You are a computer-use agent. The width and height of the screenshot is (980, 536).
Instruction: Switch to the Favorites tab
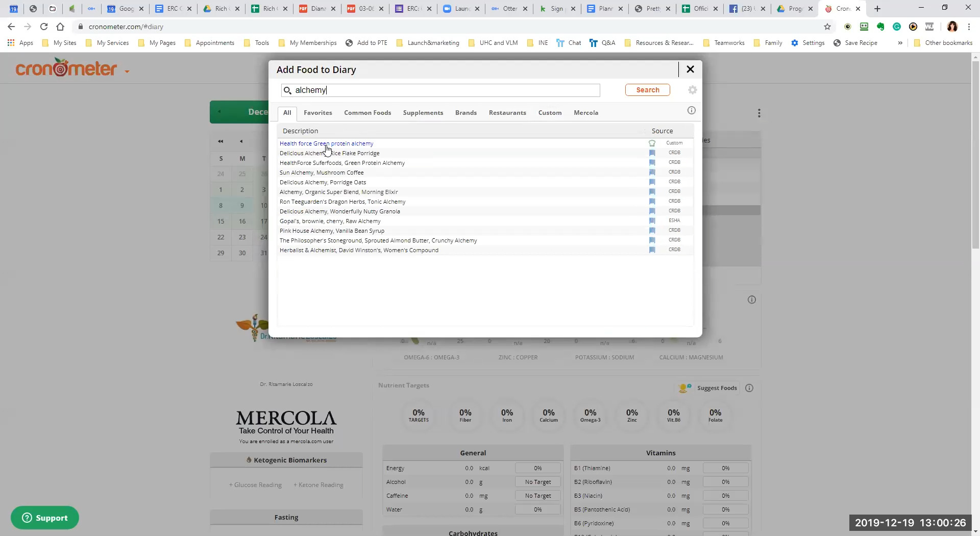pyautogui.click(x=318, y=113)
